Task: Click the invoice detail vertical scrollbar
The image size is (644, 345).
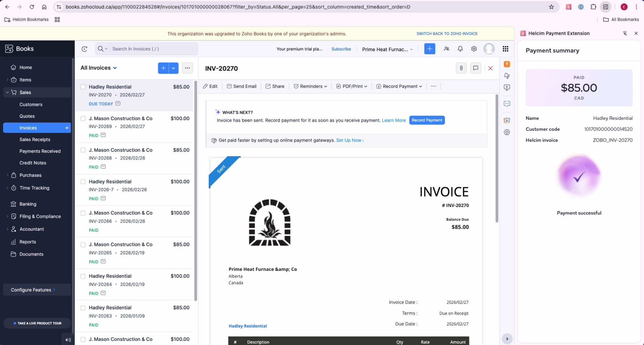Action: [497, 158]
